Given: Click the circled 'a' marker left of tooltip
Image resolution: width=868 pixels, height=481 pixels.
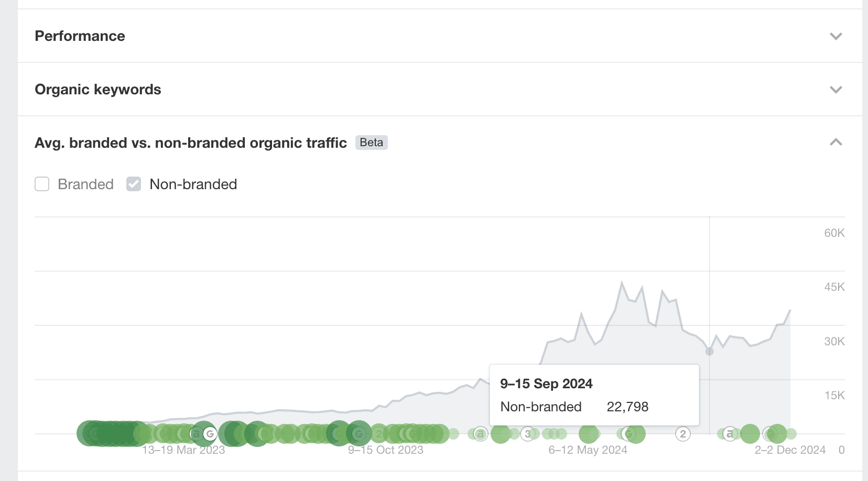Looking at the screenshot, I should click(x=480, y=434).
